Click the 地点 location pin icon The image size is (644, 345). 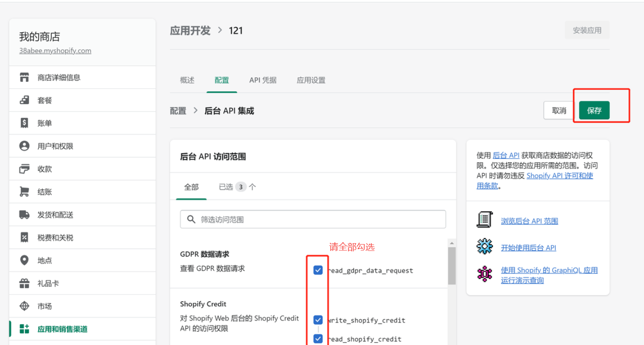25,260
